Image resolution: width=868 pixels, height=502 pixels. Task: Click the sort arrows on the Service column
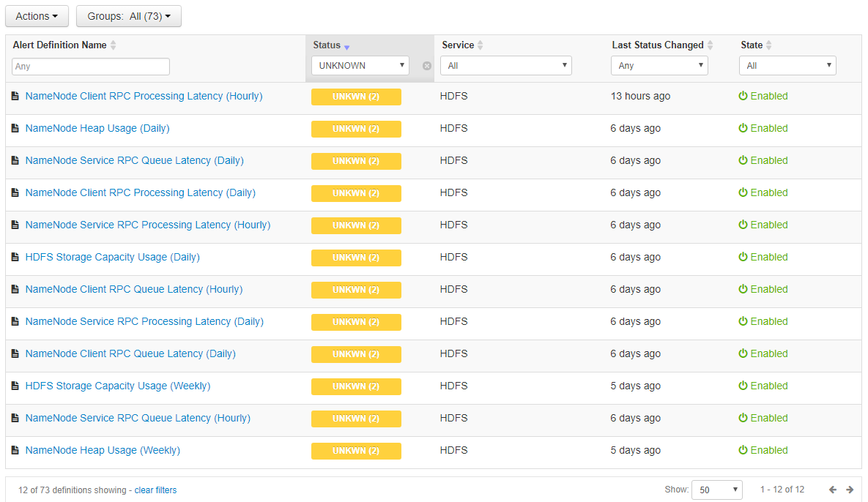tap(482, 45)
